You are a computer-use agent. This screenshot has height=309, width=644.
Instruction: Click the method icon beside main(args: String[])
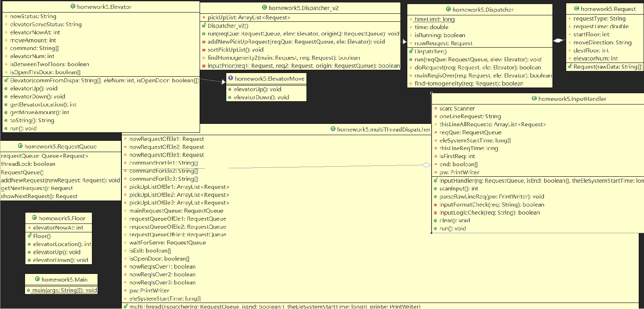click(x=29, y=290)
